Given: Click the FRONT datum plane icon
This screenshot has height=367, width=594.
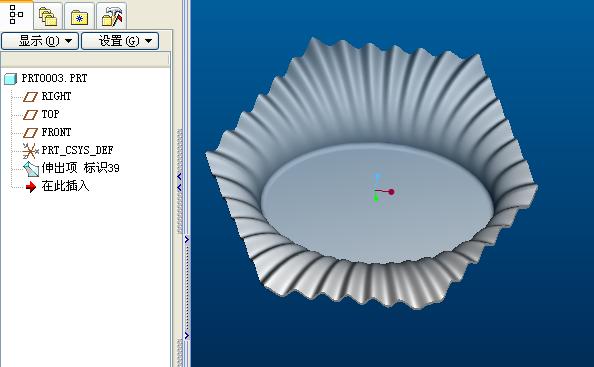Looking at the screenshot, I should pyautogui.click(x=30, y=133).
